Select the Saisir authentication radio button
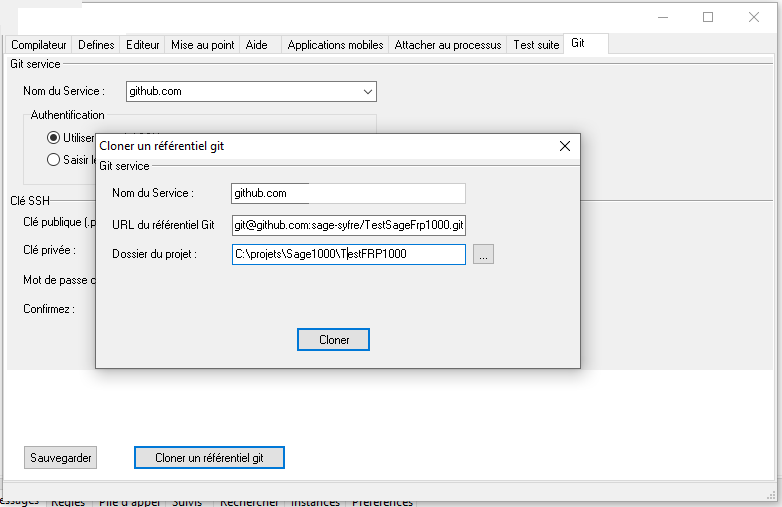This screenshot has width=782, height=507. [x=53, y=160]
